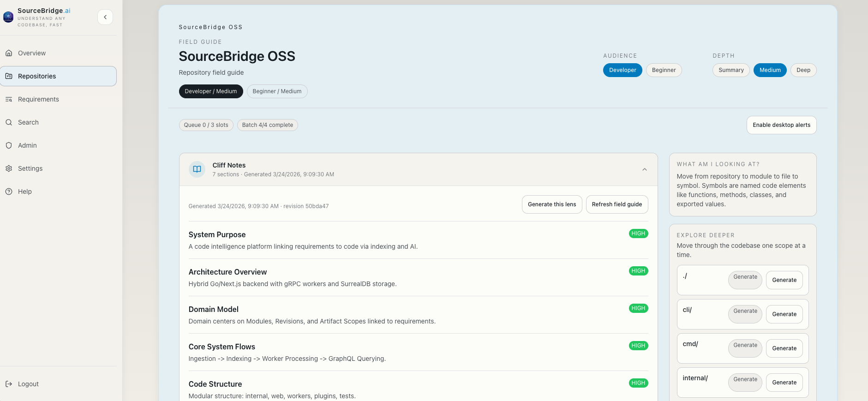
Task: Click the Cliff Notes book icon
Action: click(x=197, y=169)
